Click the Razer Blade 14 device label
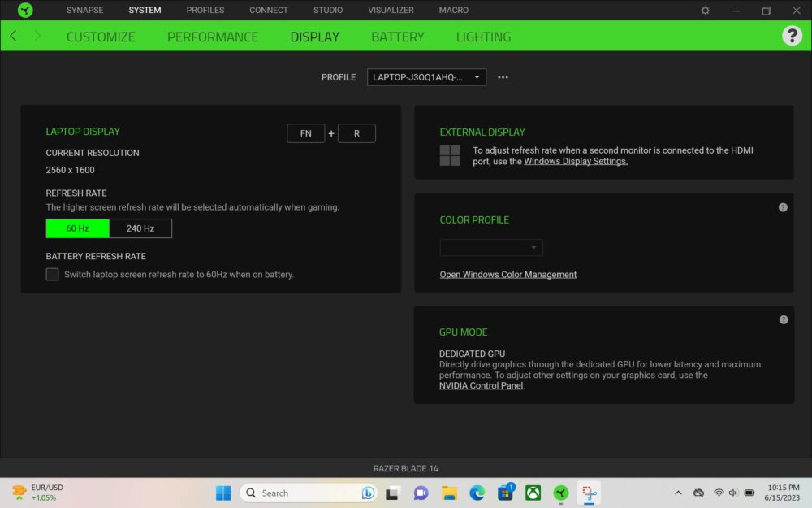812x508 pixels. point(406,469)
